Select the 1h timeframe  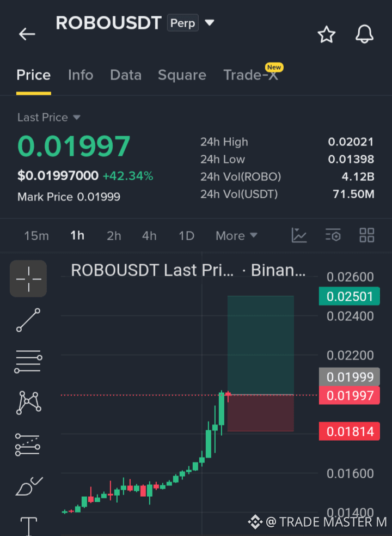[x=77, y=235]
